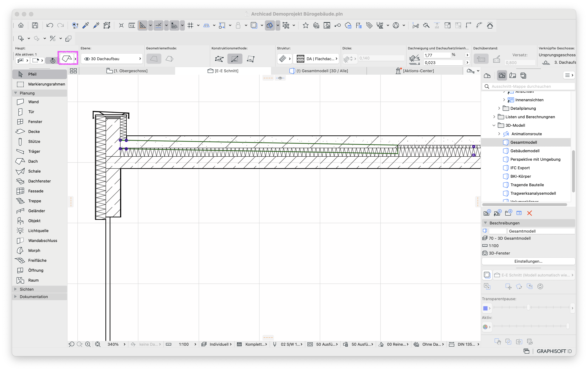This screenshot has height=371, width=588.
Task: Click the Undo arrow icon
Action: [x=50, y=25]
